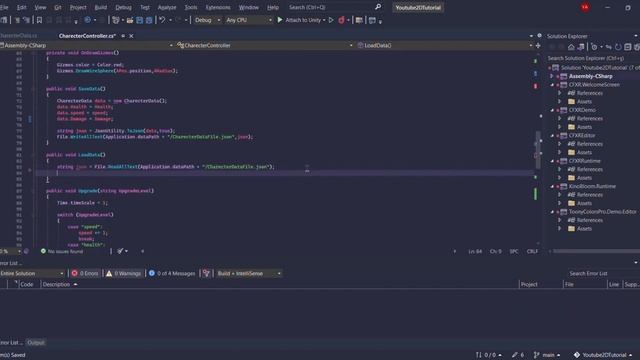
Task: Click the git branch main indicator
Action: [547, 355]
